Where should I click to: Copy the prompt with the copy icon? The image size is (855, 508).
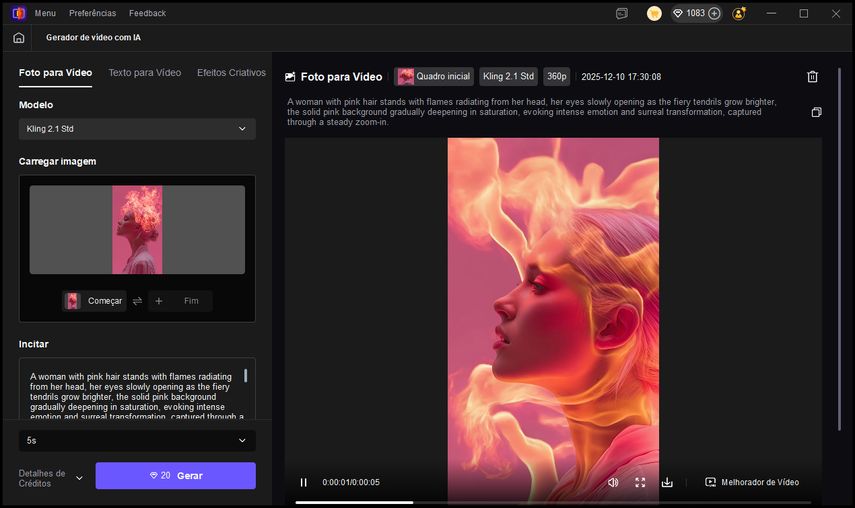pos(816,112)
